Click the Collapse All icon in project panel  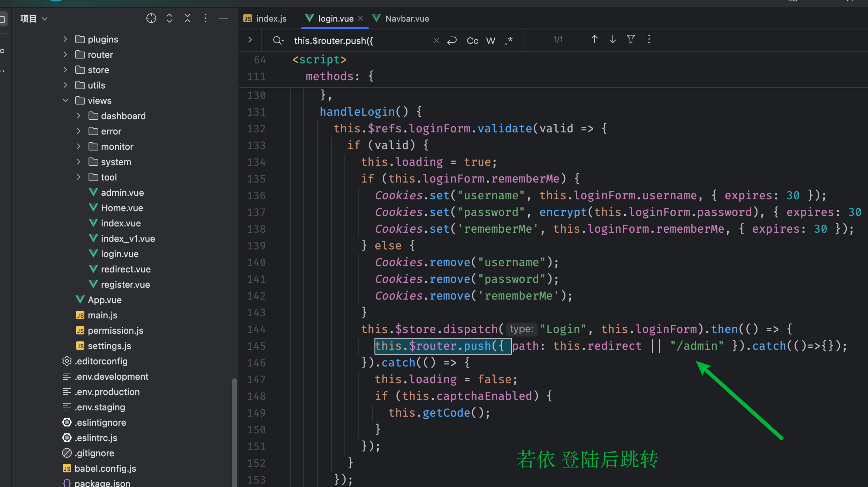[x=188, y=18]
